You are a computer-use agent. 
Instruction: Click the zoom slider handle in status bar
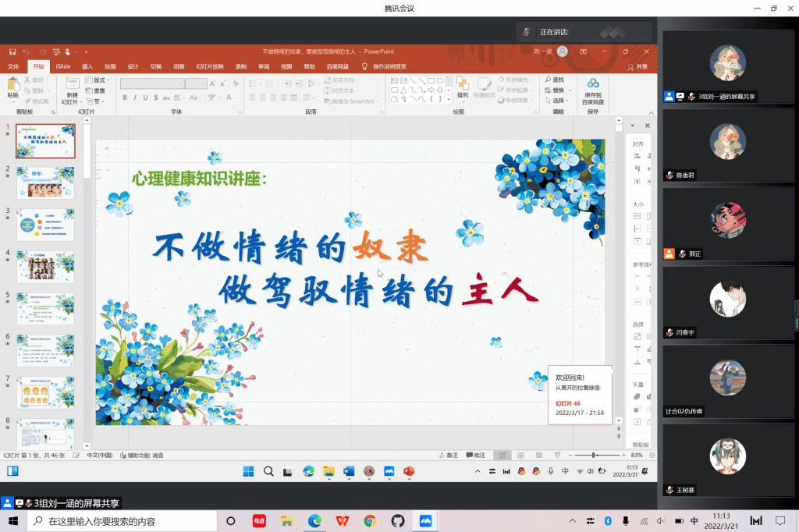[x=594, y=455]
